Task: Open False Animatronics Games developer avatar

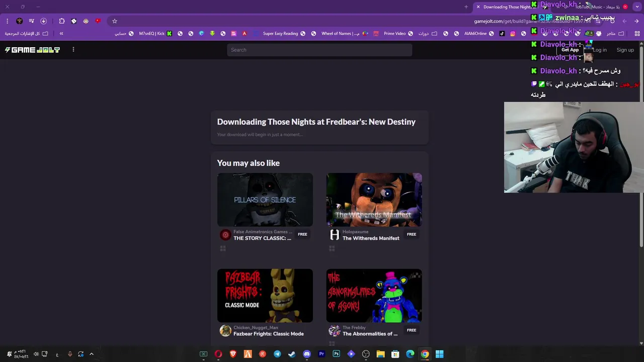Action: (x=225, y=235)
